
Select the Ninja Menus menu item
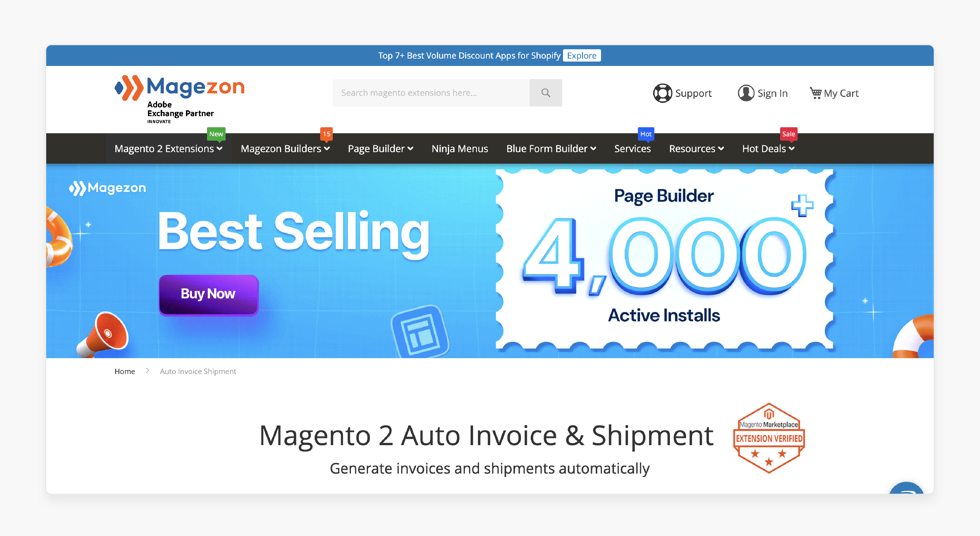460,148
